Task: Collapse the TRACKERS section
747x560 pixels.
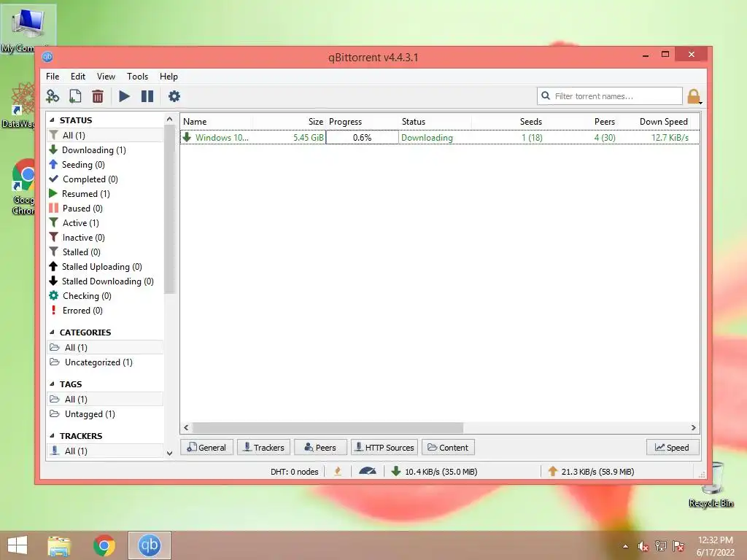Action: (x=52, y=436)
